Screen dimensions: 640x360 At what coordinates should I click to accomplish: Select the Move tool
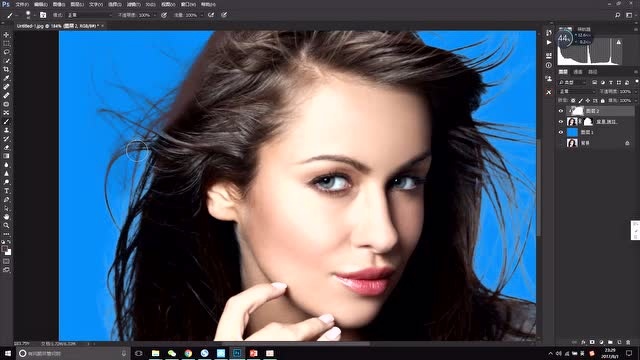6,35
